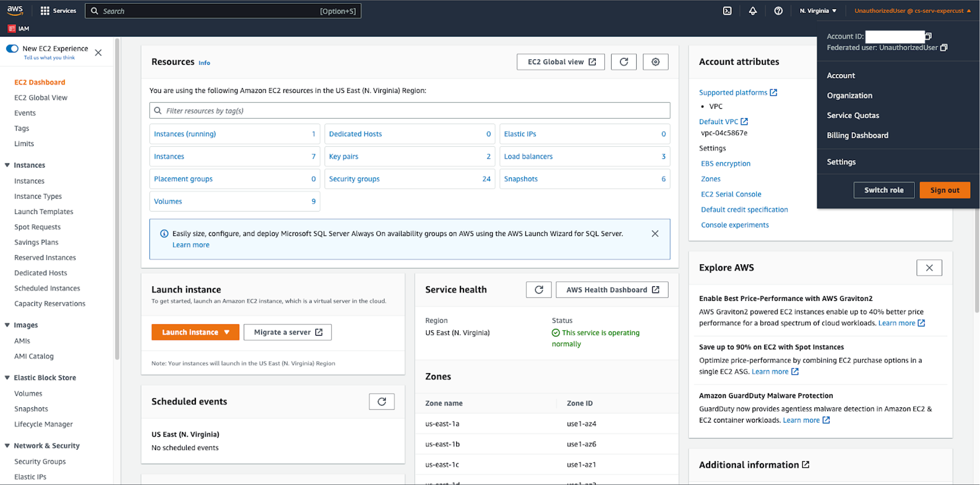980x485 pixels.
Task: Open Instances (running) resource tile
Action: [234, 134]
